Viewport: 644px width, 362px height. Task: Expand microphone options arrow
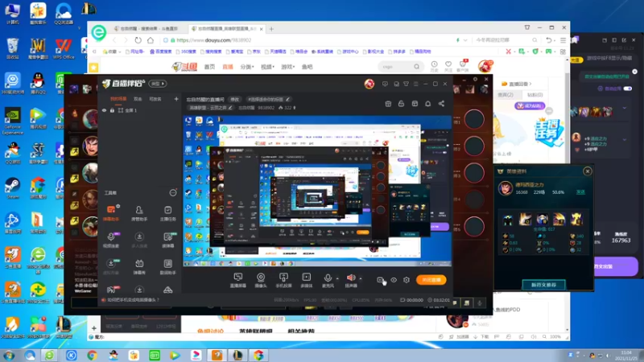pyautogui.click(x=337, y=278)
